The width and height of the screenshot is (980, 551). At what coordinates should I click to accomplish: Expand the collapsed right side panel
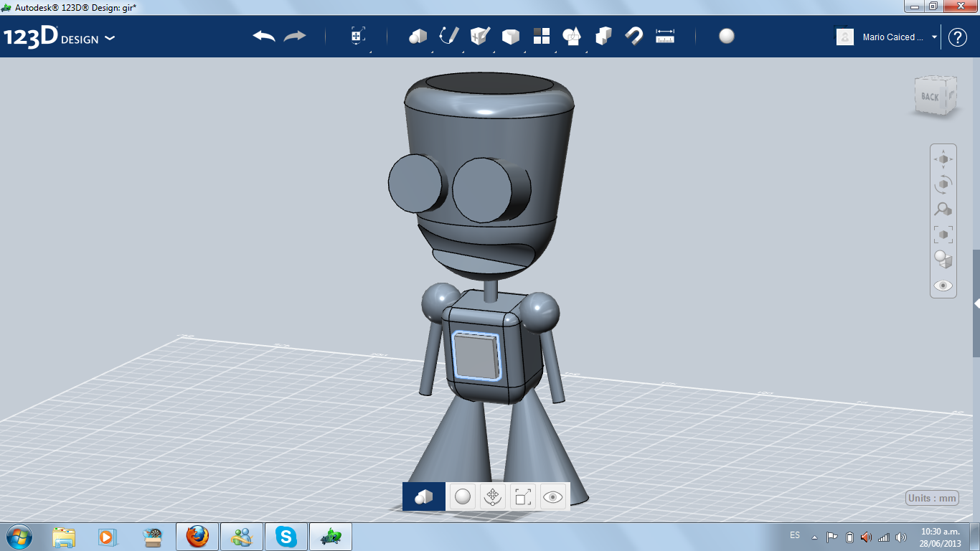click(976, 303)
